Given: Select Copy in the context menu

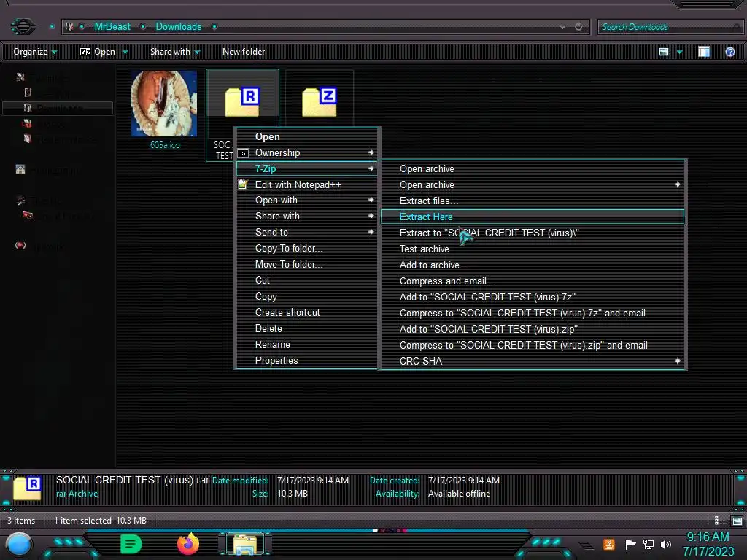Looking at the screenshot, I should point(307,297).
